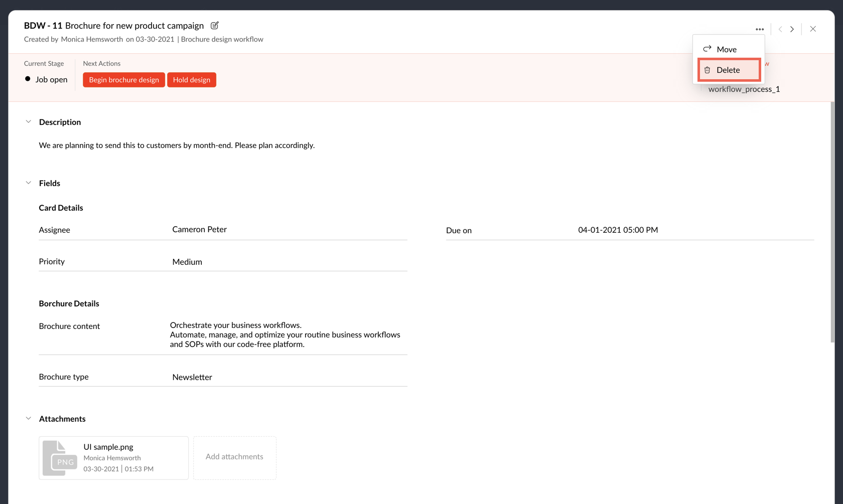843x504 pixels.
Task: Close the card detail panel
Action: tap(813, 29)
